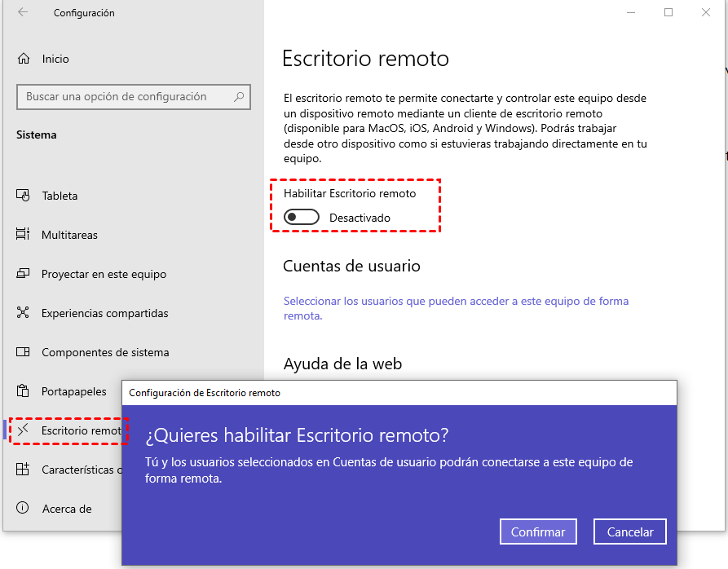Click the Escritorio remoto page heading
The height and width of the screenshot is (569, 728).
point(366,59)
